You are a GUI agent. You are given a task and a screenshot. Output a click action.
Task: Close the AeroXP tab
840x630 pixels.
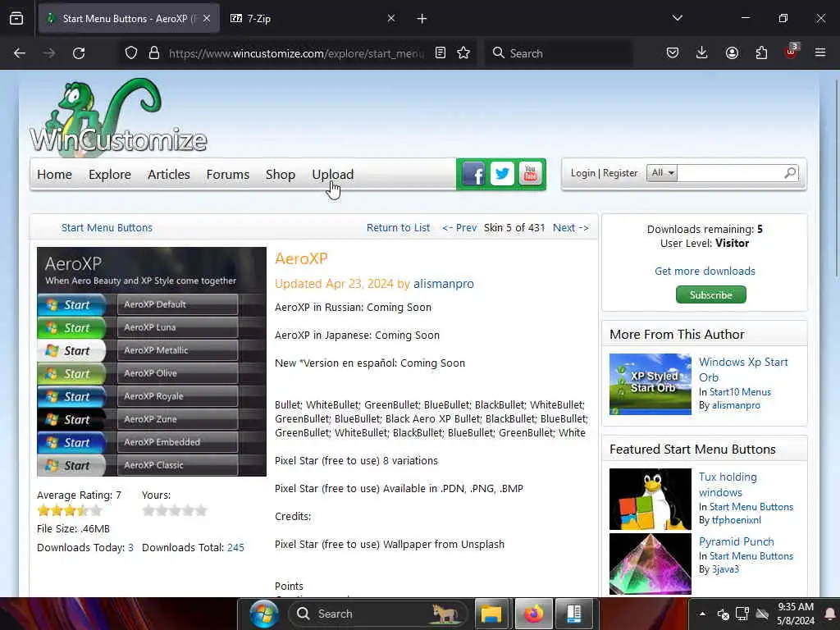coord(207,19)
